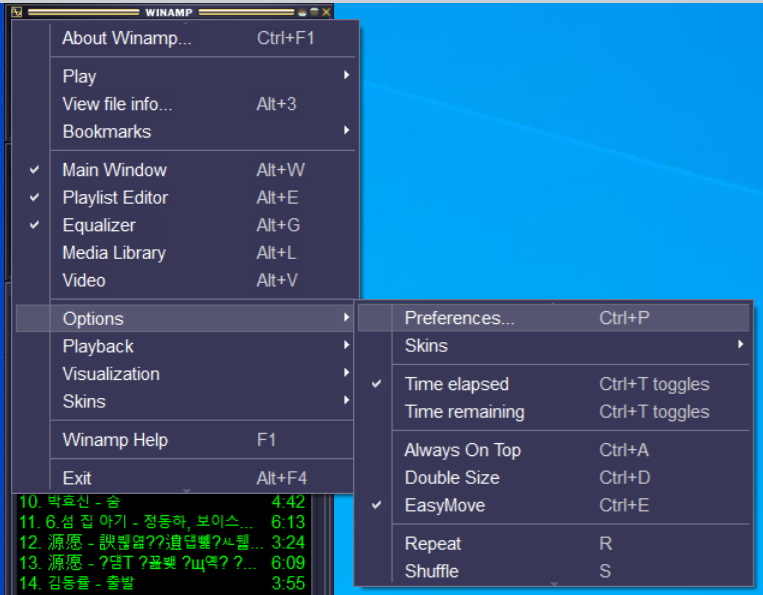This screenshot has height=595, width=763.
Task: Open About Winamp dialog
Action: click(x=185, y=38)
